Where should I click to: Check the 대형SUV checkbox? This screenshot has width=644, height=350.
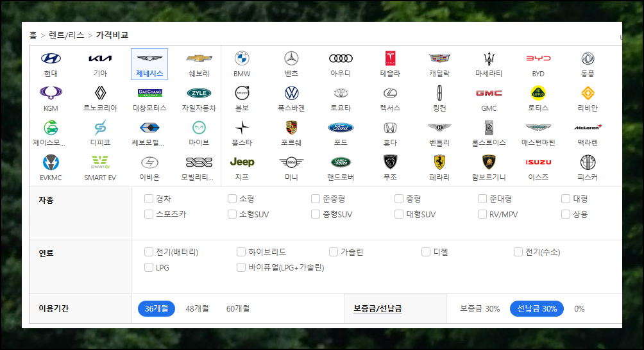[399, 214]
